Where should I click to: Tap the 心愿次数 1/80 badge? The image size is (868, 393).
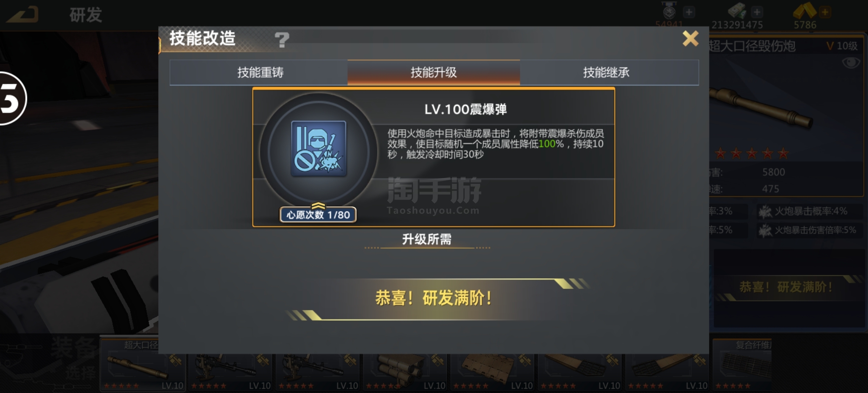318,215
